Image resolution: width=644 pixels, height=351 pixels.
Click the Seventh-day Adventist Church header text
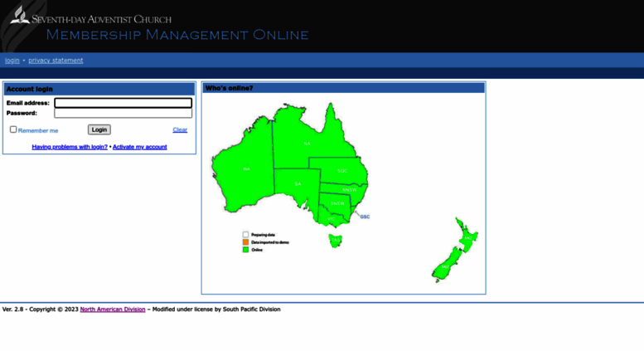[x=101, y=19]
